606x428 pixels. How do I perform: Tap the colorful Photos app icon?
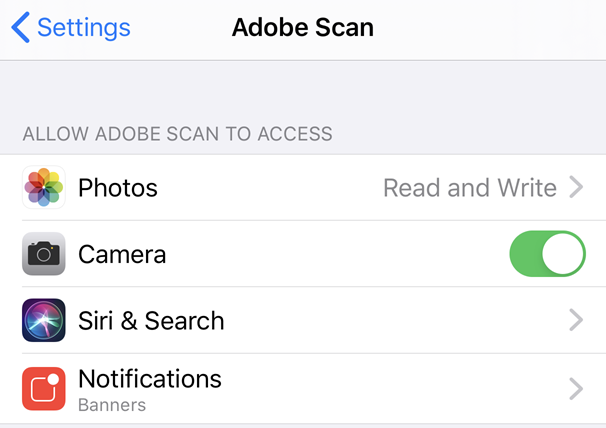pos(44,188)
